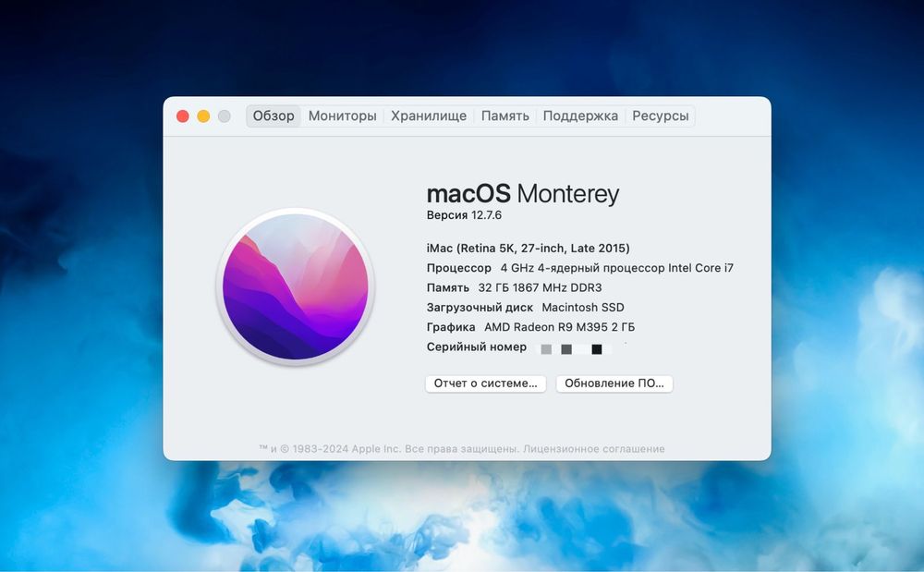Image resolution: width=924 pixels, height=572 pixels.
Task: Minimize window with yellow button
Action: pos(203,116)
